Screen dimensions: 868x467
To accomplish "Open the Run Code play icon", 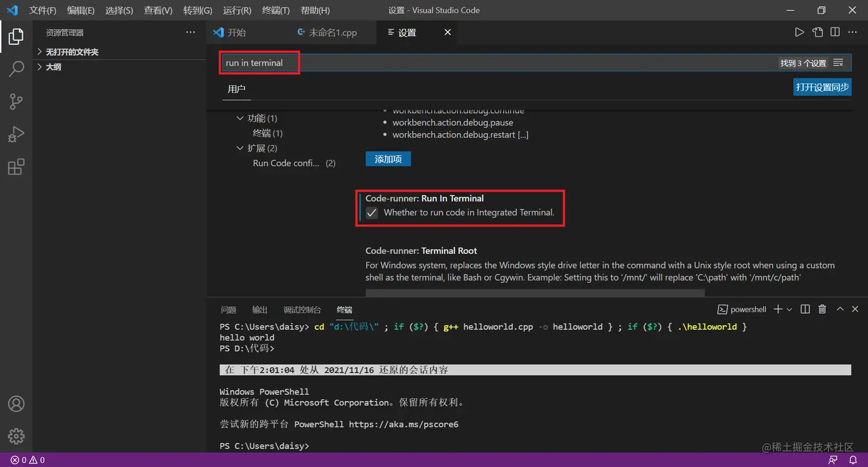I will click(800, 32).
